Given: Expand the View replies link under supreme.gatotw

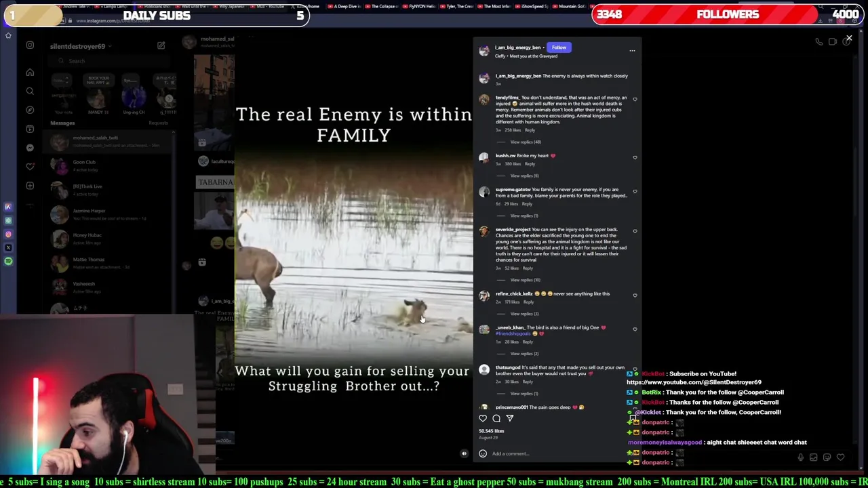Looking at the screenshot, I should click(524, 216).
